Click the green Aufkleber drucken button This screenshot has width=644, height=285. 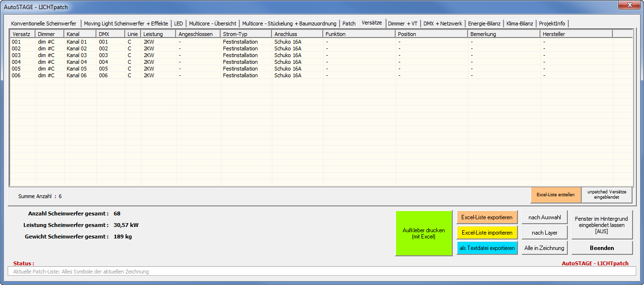pos(423,233)
